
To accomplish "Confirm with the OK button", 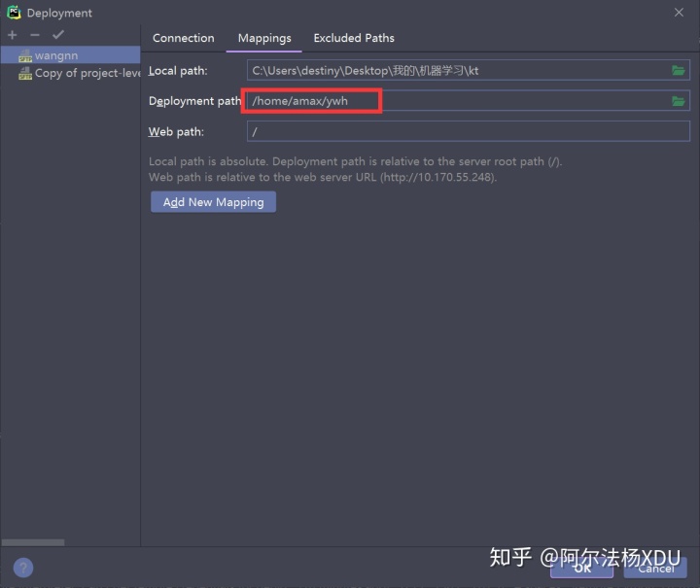I will pyautogui.click(x=581, y=568).
